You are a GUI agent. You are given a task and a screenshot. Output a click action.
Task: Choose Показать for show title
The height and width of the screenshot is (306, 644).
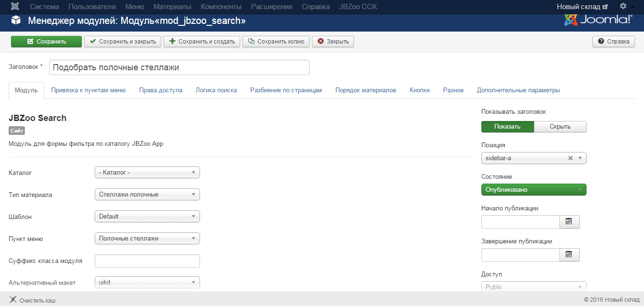click(507, 127)
